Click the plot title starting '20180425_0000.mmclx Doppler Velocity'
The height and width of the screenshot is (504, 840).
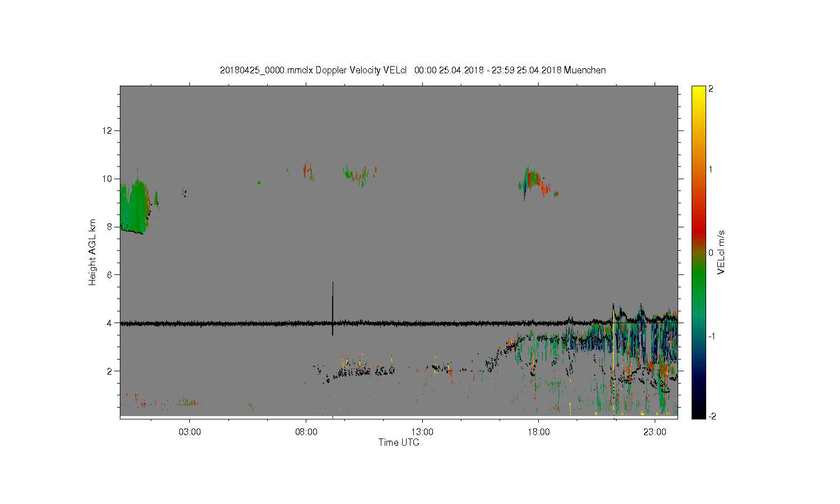coord(413,70)
